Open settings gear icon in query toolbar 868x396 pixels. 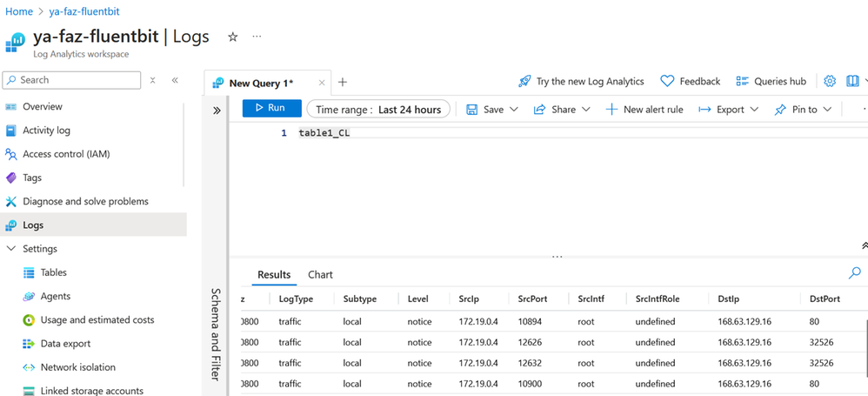tap(830, 81)
